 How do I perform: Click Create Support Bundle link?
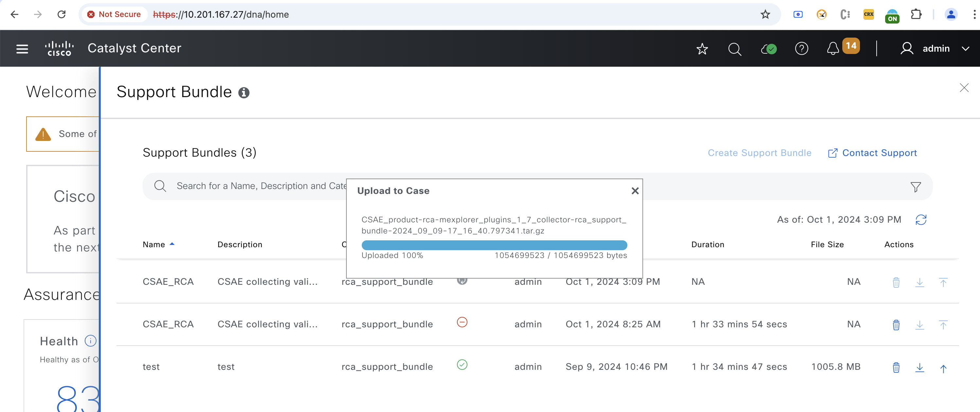[x=759, y=153]
